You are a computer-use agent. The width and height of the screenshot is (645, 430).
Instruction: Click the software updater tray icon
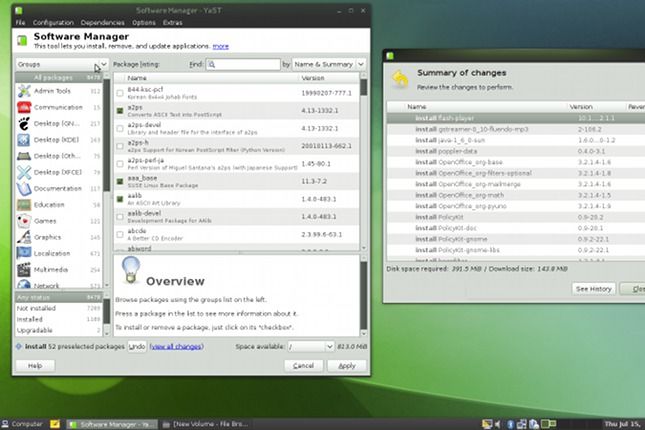coord(534,424)
